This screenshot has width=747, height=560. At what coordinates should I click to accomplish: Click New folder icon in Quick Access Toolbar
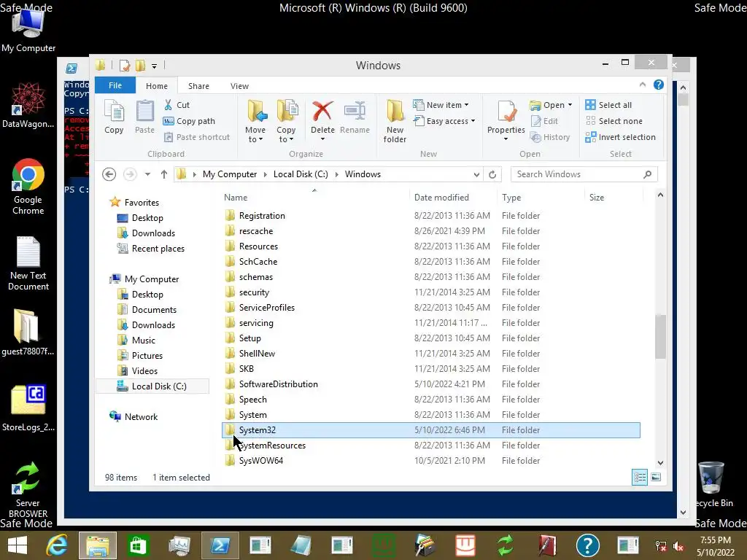[141, 65]
